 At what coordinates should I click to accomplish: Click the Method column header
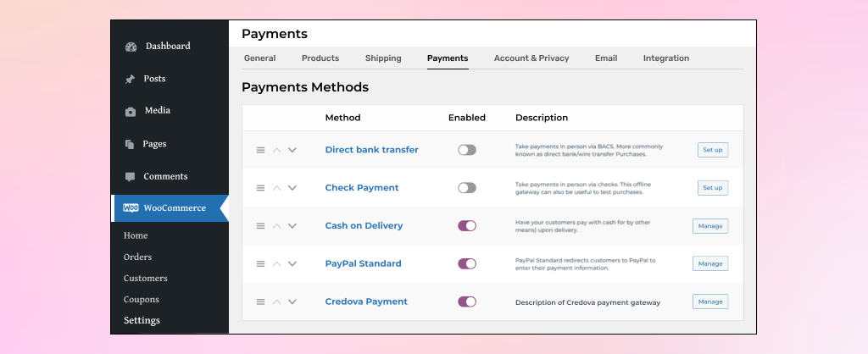click(342, 118)
